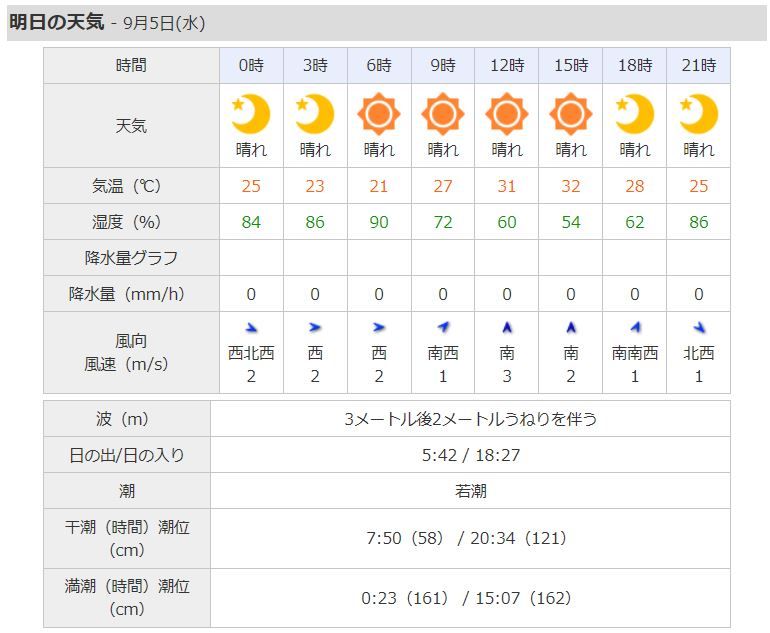Screen dimensions: 770x633
Task: Click the 9時 sun weather icon
Action: (443, 114)
